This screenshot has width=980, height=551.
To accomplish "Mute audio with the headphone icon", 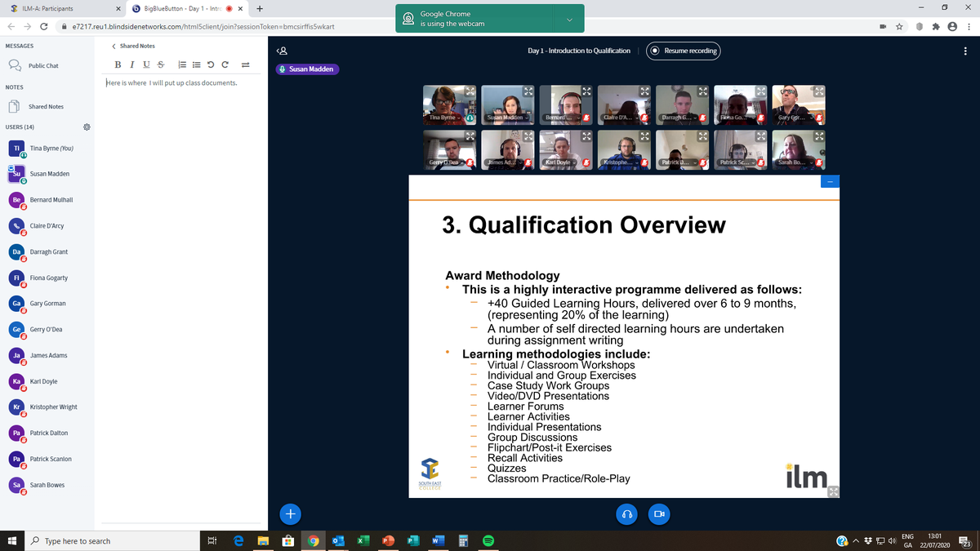I will [x=626, y=514].
